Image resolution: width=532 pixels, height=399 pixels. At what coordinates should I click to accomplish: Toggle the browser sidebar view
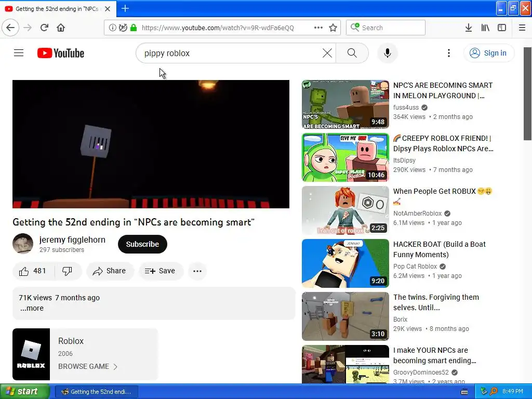tap(502, 28)
